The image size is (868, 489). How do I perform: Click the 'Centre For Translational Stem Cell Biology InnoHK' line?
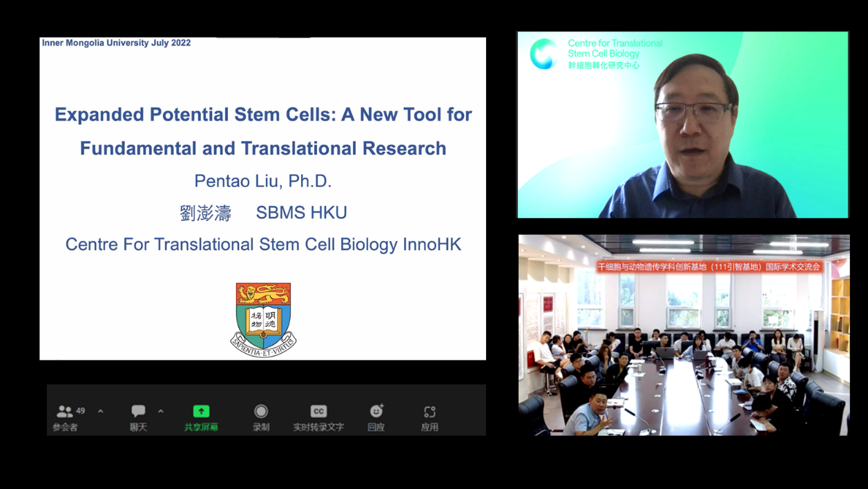263,245
